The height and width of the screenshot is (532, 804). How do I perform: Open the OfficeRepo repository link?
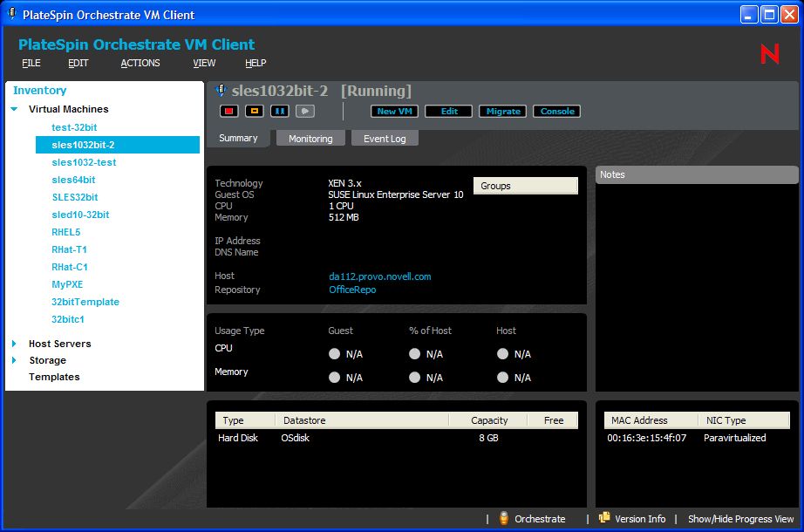coord(352,290)
